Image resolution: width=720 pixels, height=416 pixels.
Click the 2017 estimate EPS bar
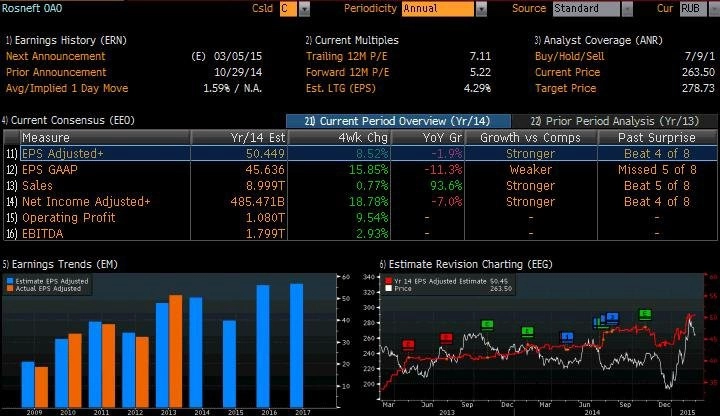coord(297,346)
